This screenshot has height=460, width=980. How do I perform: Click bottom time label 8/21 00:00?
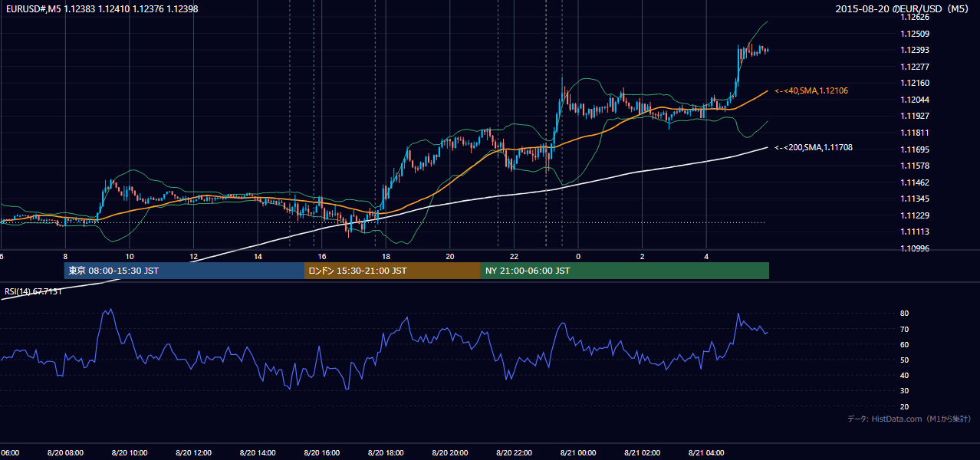pos(577,453)
